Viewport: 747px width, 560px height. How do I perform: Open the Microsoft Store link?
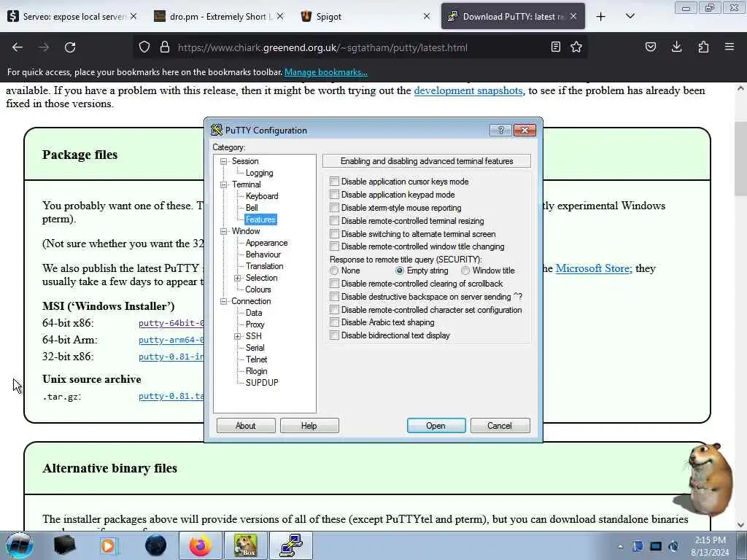pos(594,268)
